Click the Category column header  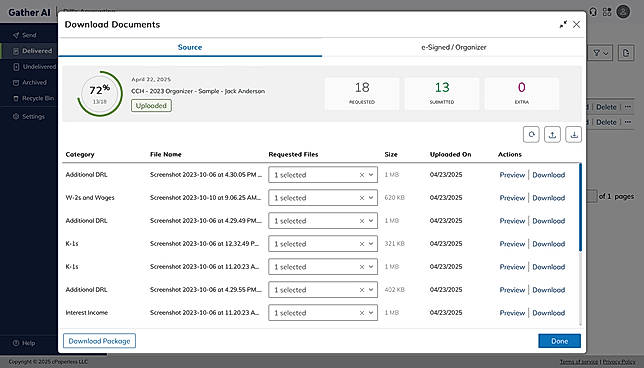pyautogui.click(x=80, y=154)
